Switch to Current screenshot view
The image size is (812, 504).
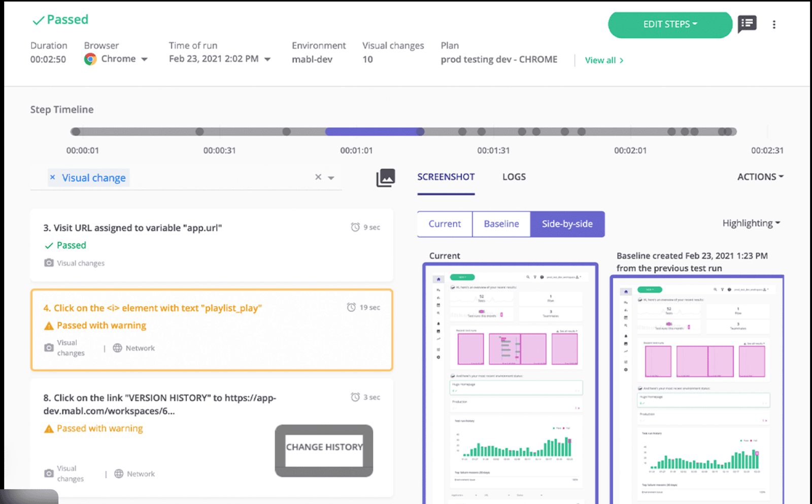coord(445,224)
